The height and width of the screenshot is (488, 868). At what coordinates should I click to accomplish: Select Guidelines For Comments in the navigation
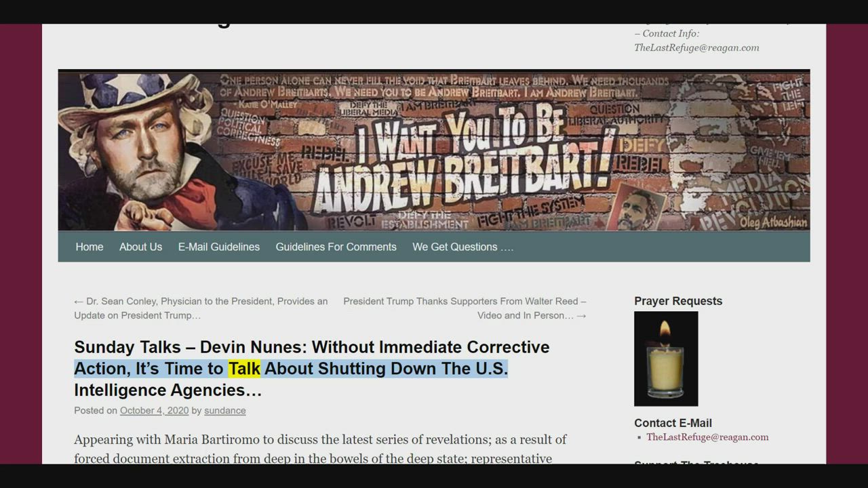pos(336,247)
